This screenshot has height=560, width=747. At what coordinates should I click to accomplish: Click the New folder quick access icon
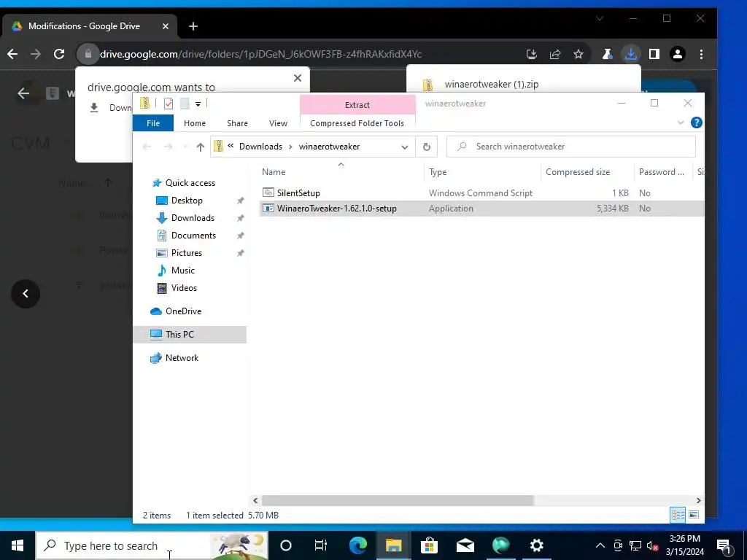(185, 104)
